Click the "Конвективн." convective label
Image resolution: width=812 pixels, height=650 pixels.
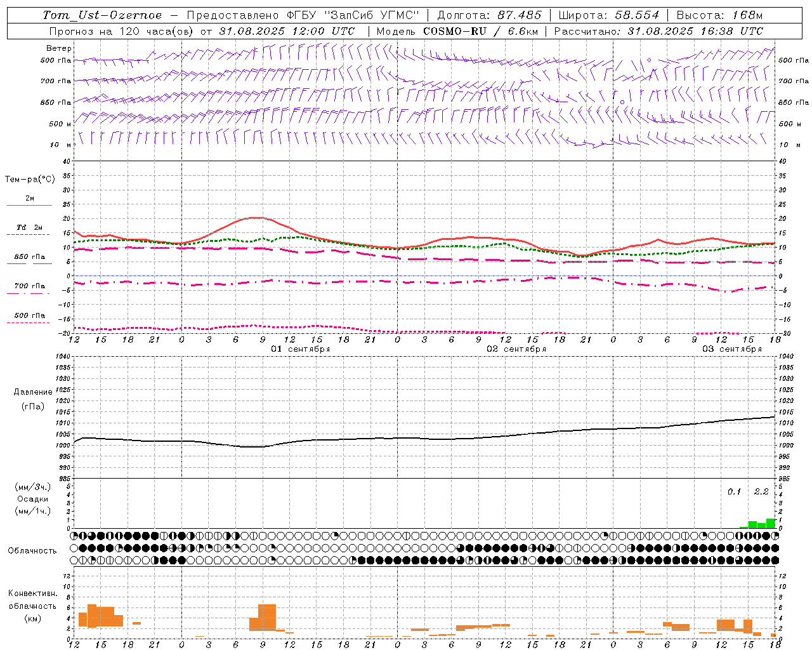tap(33, 594)
